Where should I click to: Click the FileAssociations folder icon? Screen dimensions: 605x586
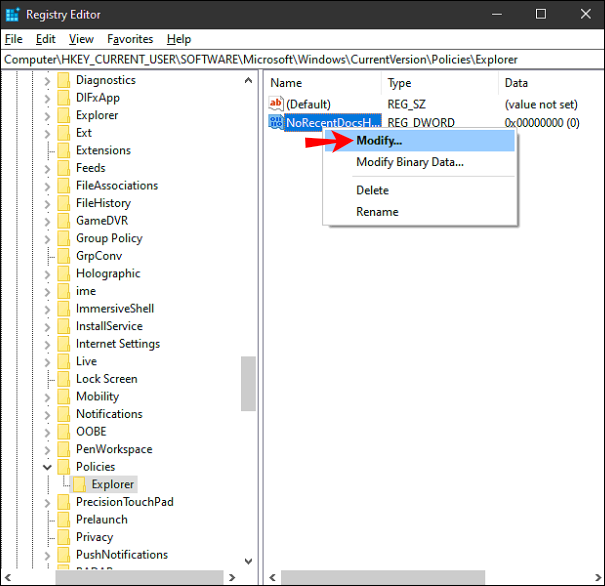(64, 186)
